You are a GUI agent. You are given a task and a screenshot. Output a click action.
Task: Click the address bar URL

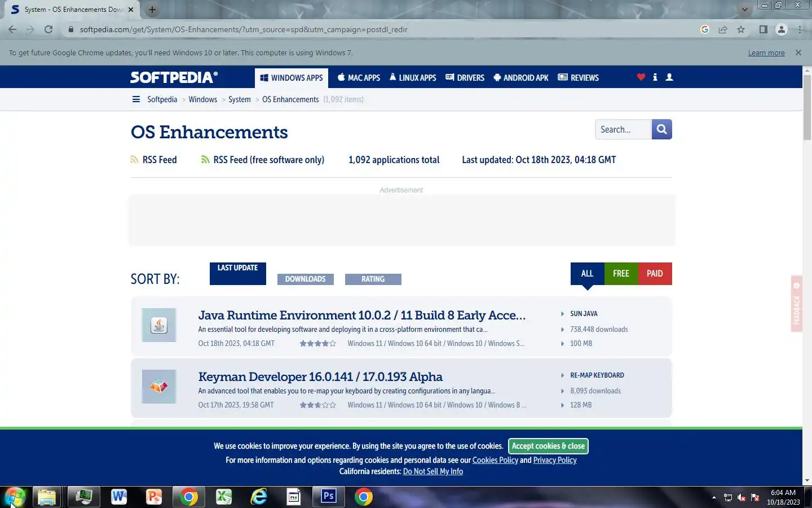click(x=244, y=29)
